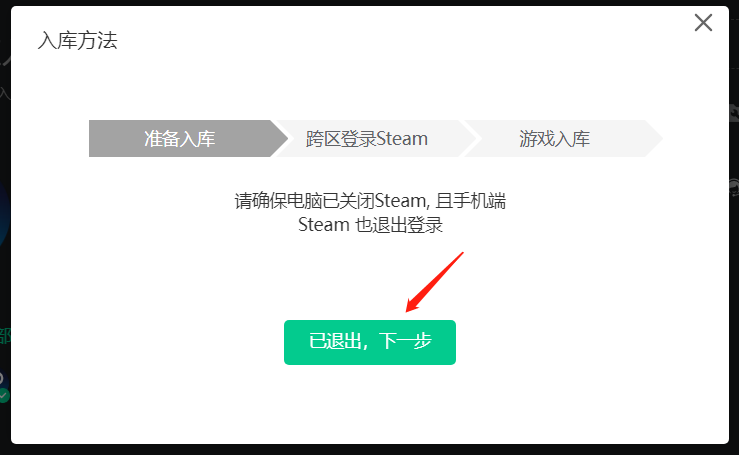Click the green 已退出，下一步 button

(370, 342)
